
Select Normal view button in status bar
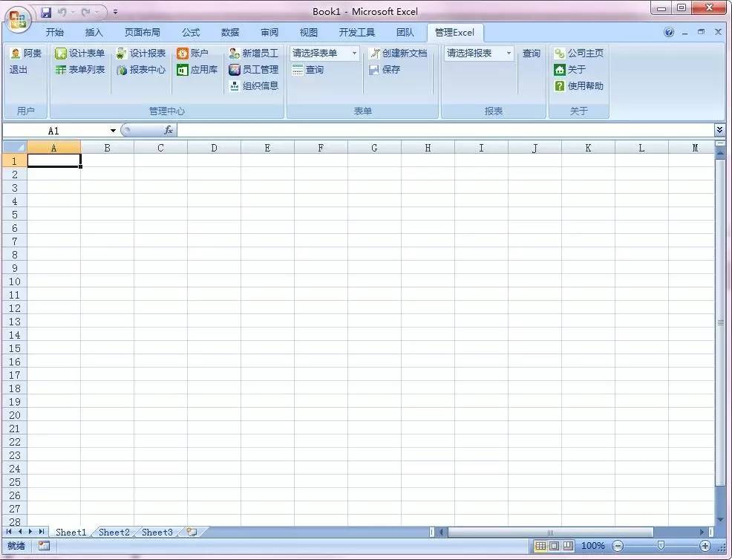click(540, 546)
